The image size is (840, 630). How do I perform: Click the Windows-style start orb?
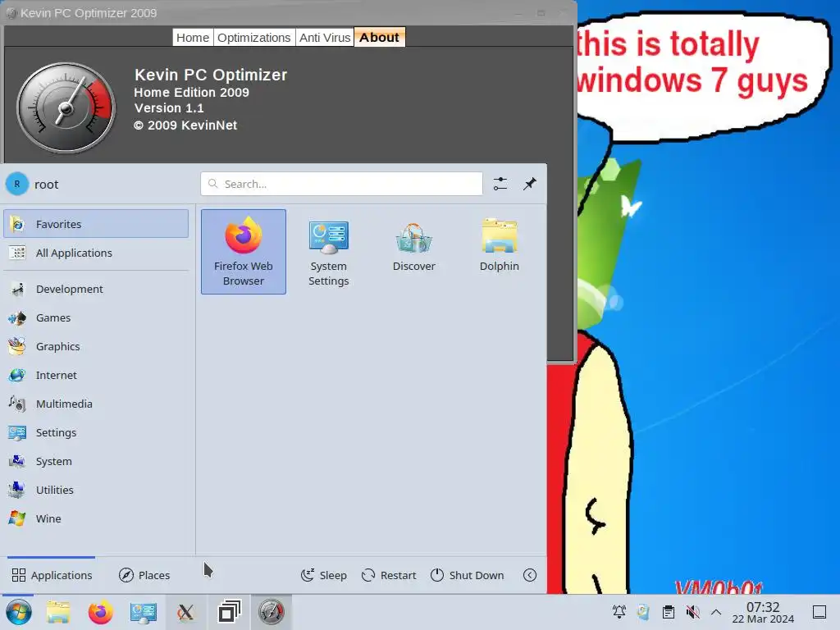19,612
